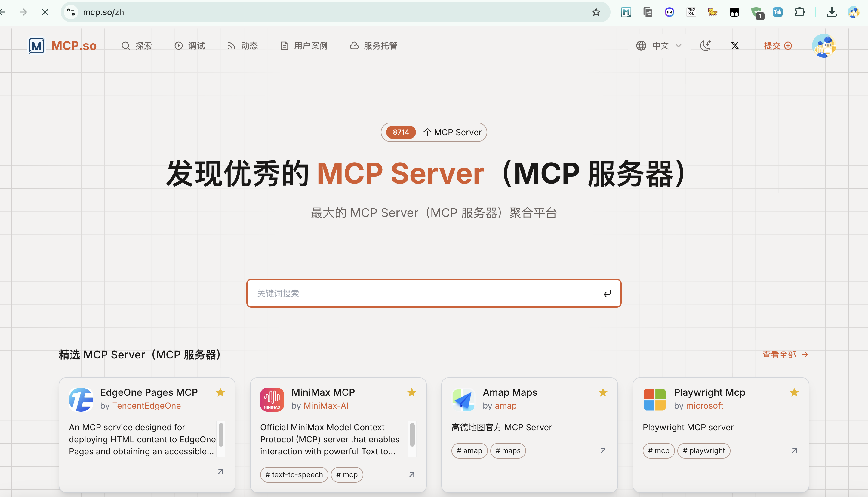
Task: Favorite the EdgeOne Pages MCP card star
Action: (220, 392)
